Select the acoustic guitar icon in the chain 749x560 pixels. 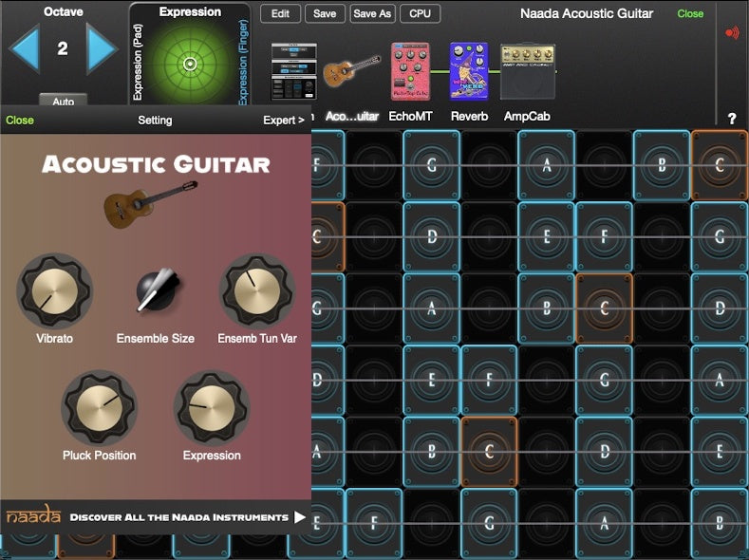(351, 70)
